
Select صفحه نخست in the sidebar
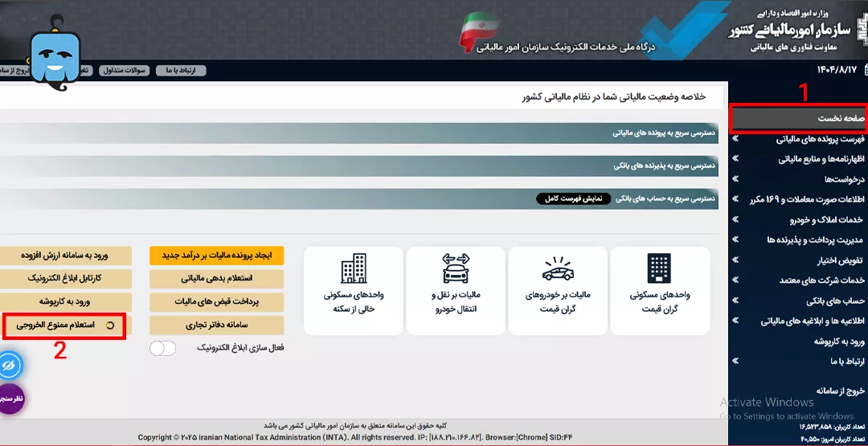tap(797, 118)
